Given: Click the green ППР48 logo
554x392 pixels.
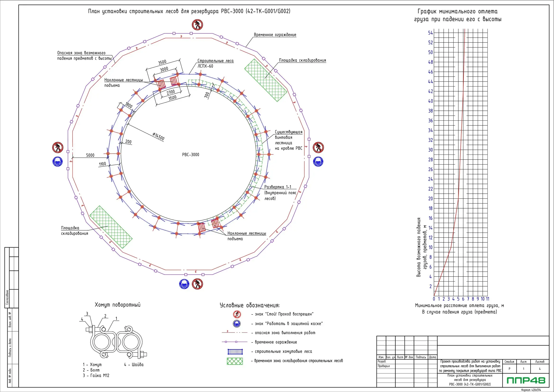Looking at the screenshot, I should point(526,381).
